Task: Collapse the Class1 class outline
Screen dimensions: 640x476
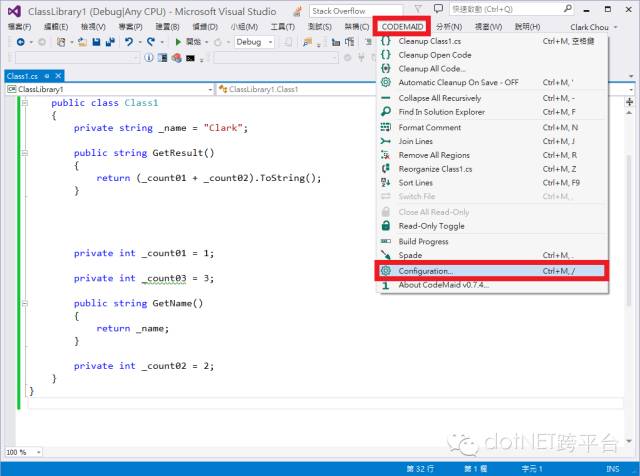Action: 24,103
